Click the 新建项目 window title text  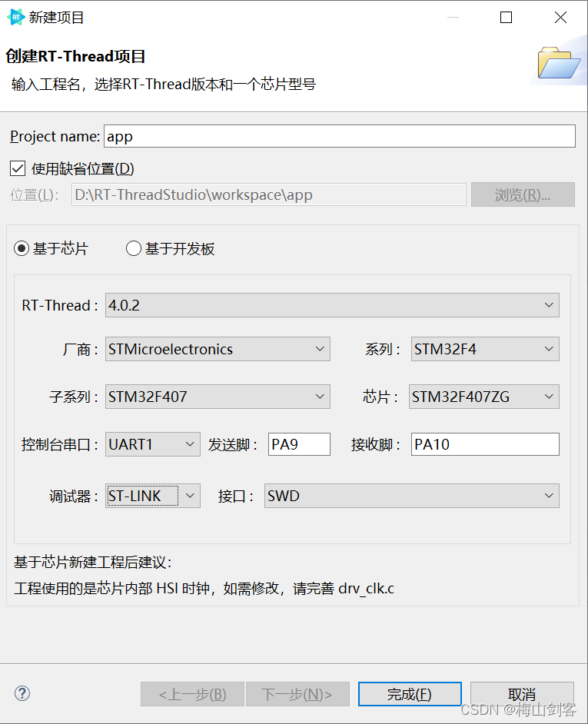56,18
